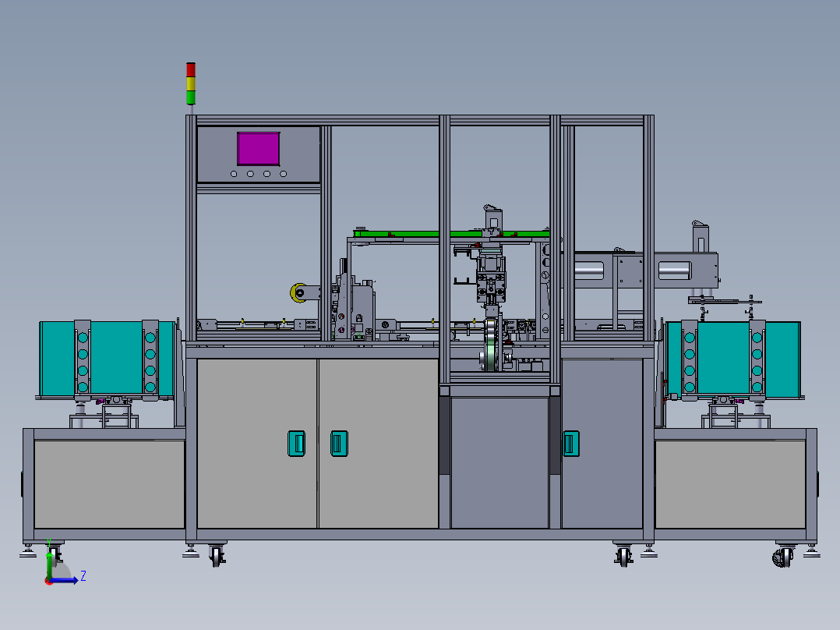Select the teal magazine box on the right side

pyautogui.click(x=732, y=359)
